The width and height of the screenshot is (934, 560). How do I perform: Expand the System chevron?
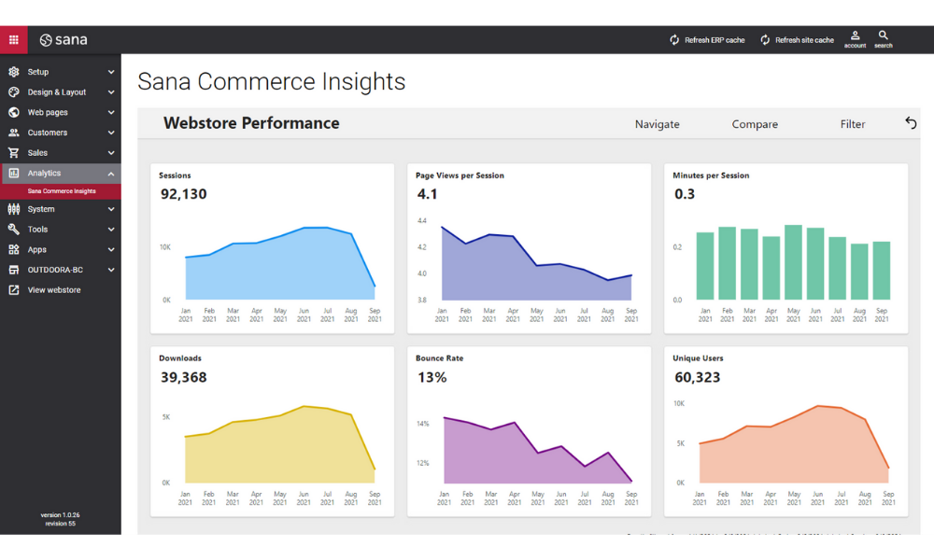tap(111, 209)
